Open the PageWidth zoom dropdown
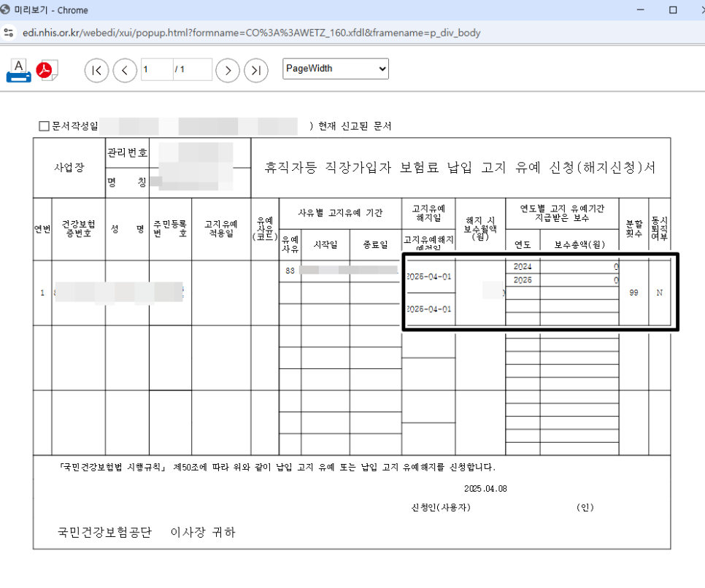705x588 pixels. 336,69
